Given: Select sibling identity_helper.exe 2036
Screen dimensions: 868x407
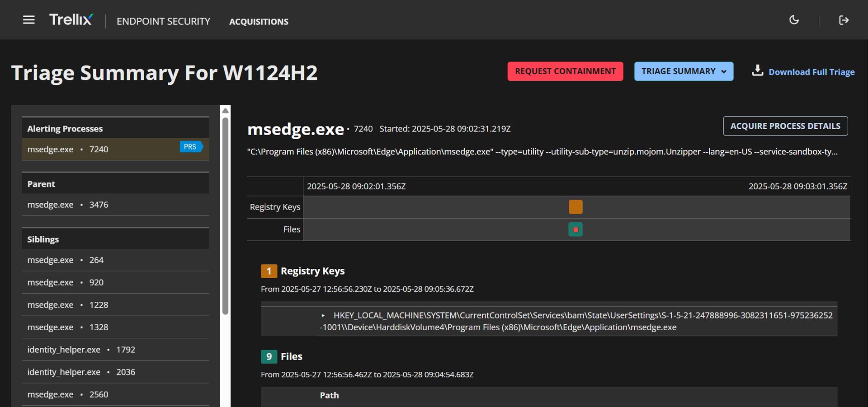Looking at the screenshot, I should [x=115, y=372].
